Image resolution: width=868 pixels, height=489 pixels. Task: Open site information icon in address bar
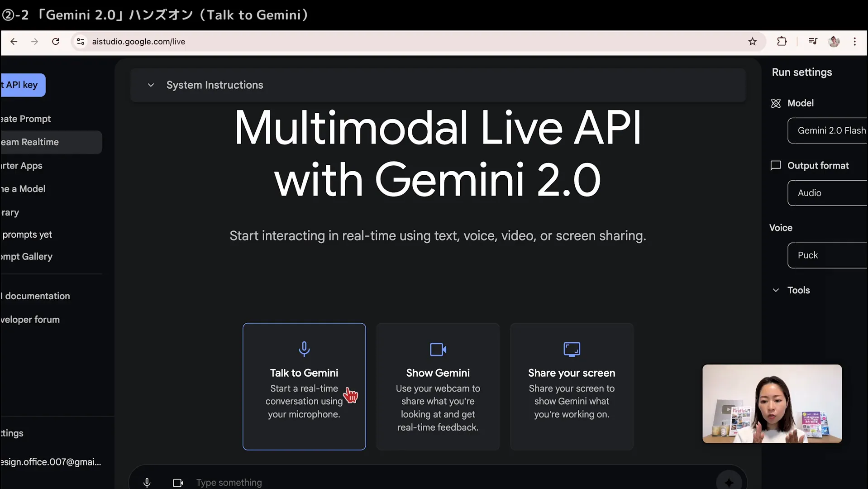point(81,42)
